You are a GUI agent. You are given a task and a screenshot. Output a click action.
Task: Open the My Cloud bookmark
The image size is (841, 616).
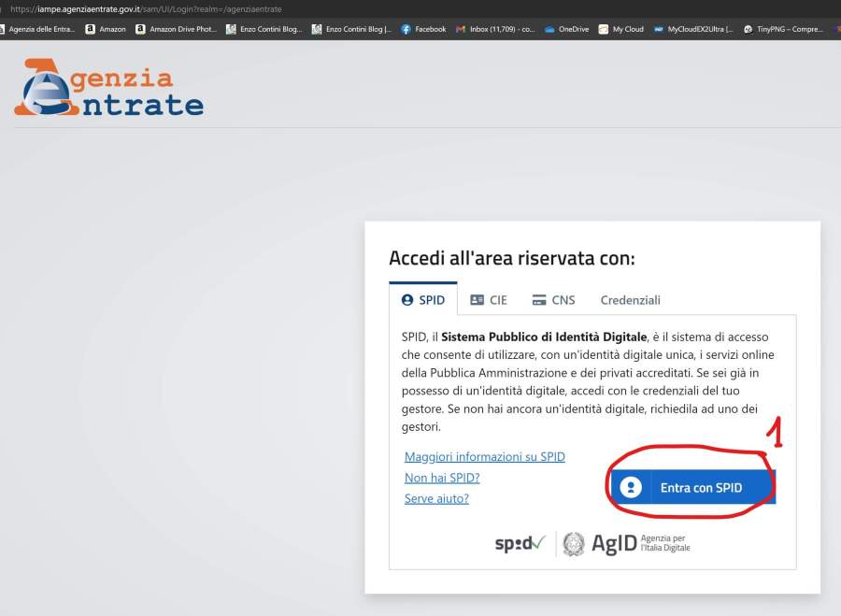tap(621, 29)
